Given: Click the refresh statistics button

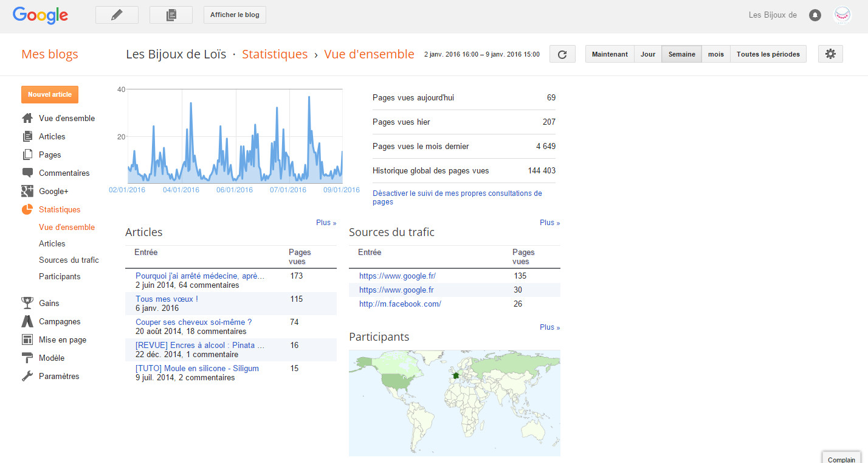Looking at the screenshot, I should click(x=562, y=54).
